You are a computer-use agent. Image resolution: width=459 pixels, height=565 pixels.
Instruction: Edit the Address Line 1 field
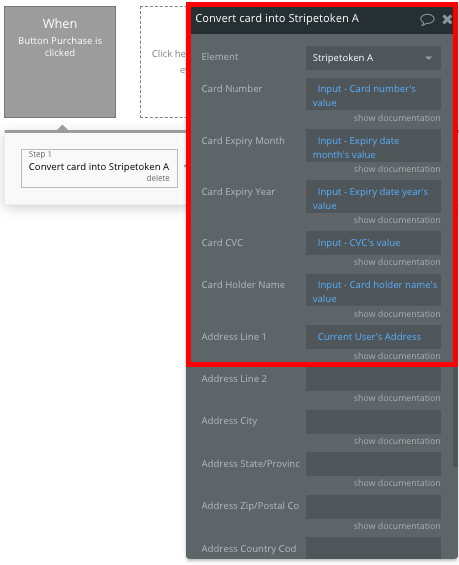click(x=373, y=337)
